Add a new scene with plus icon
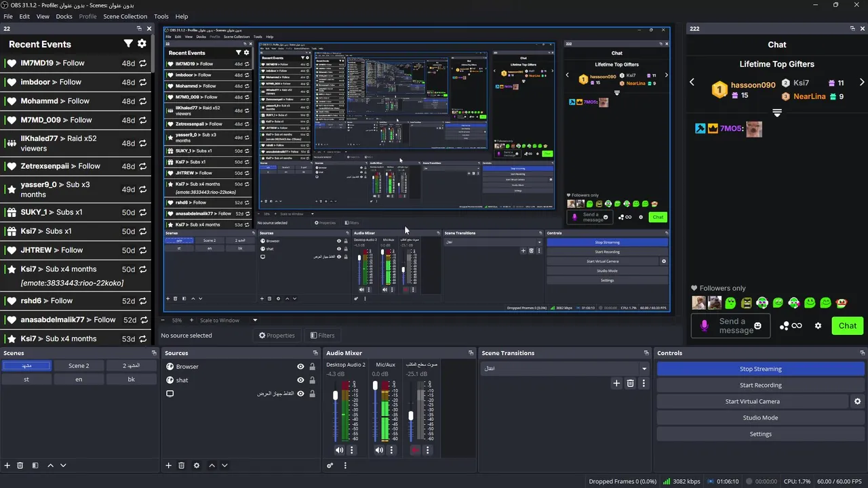 [7, 466]
